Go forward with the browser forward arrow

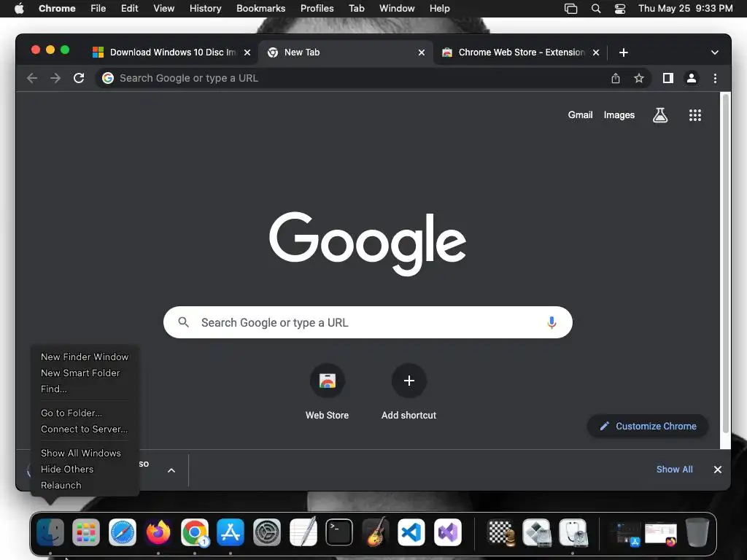55,78
